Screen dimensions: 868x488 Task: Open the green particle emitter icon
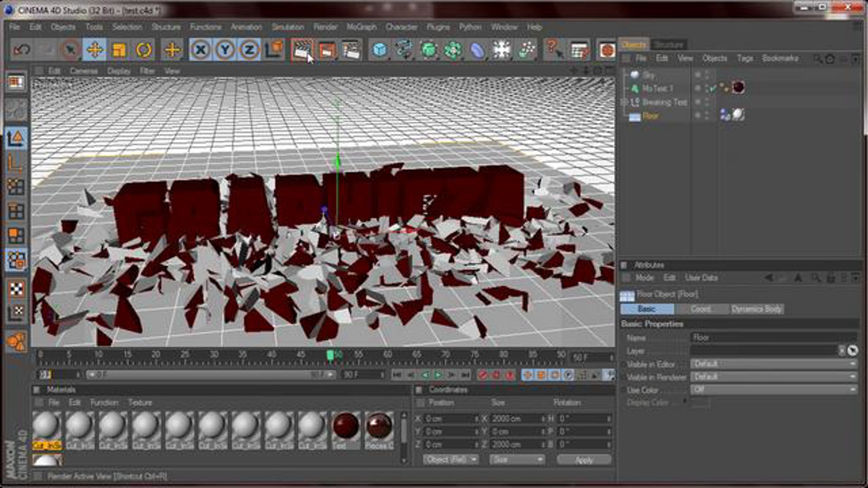(x=527, y=50)
